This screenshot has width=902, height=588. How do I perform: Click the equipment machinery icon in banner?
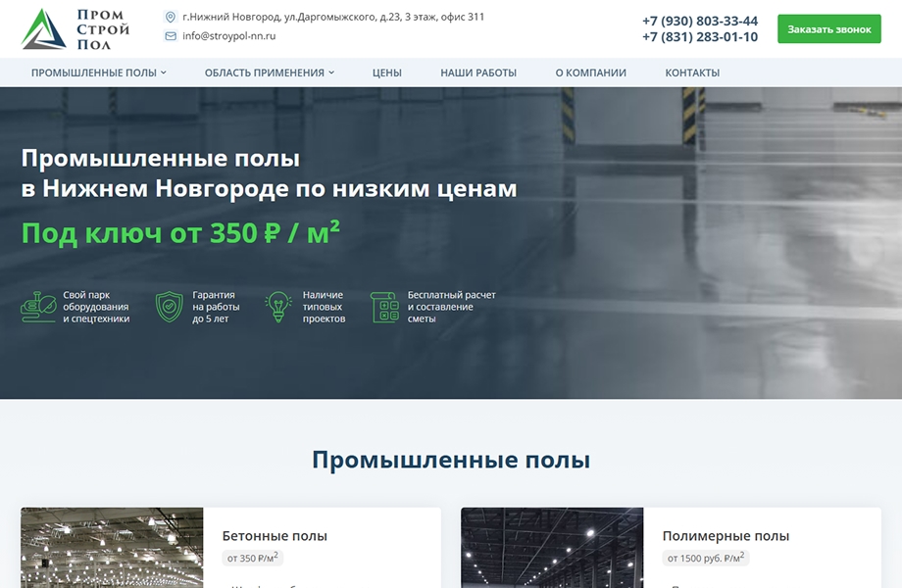[x=38, y=307]
